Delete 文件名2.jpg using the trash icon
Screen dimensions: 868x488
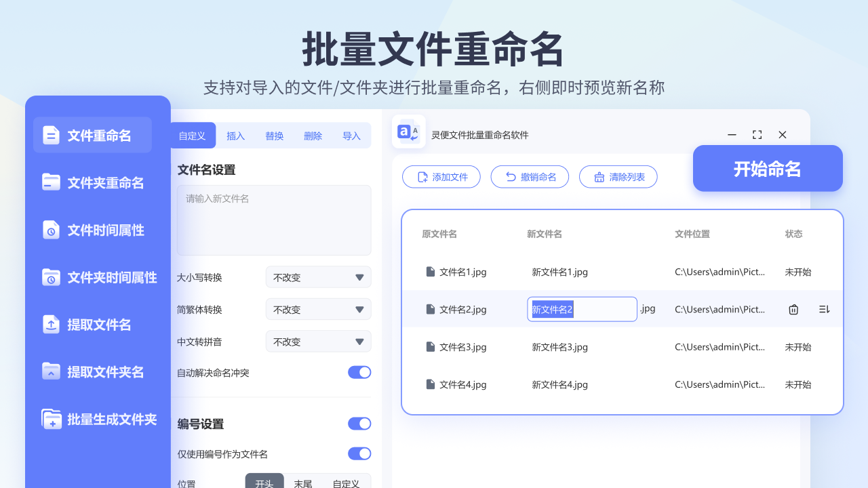[793, 309]
